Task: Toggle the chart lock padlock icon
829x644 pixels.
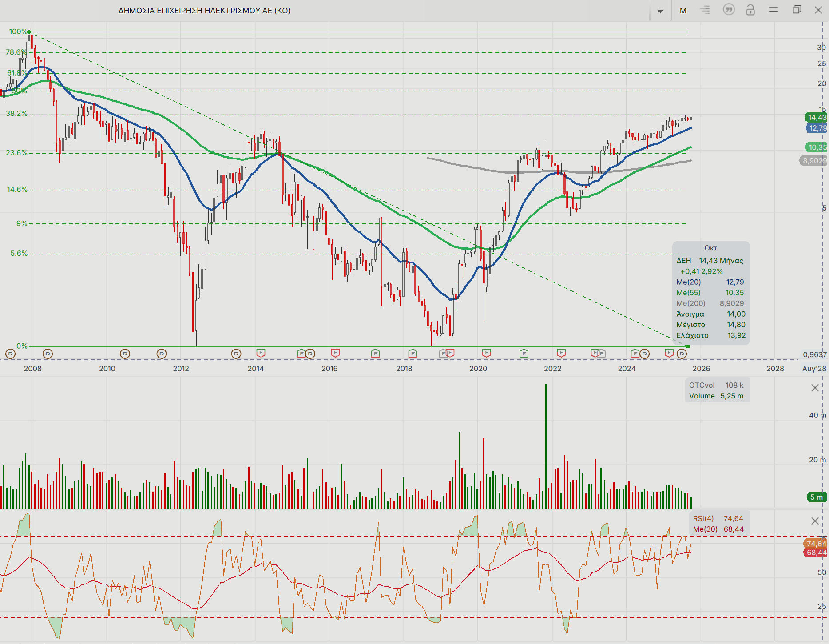Action: click(750, 10)
